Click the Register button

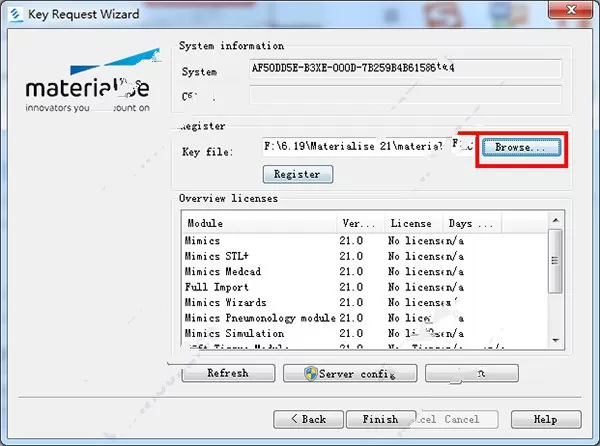[x=298, y=174]
